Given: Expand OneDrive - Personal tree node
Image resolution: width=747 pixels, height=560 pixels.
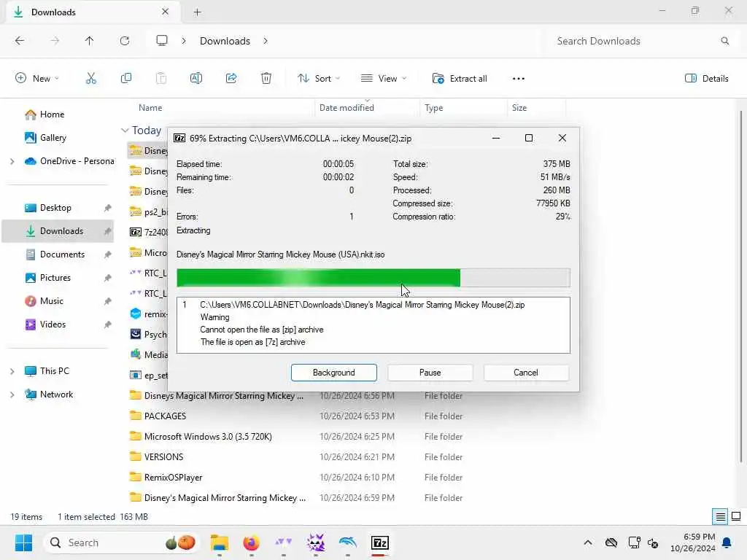Looking at the screenshot, I should [x=12, y=161].
